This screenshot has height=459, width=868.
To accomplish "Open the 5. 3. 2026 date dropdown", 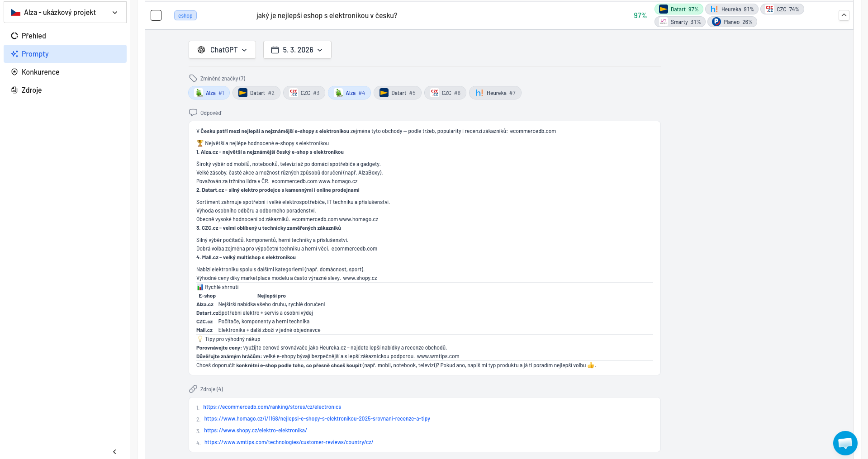I will pyautogui.click(x=297, y=50).
